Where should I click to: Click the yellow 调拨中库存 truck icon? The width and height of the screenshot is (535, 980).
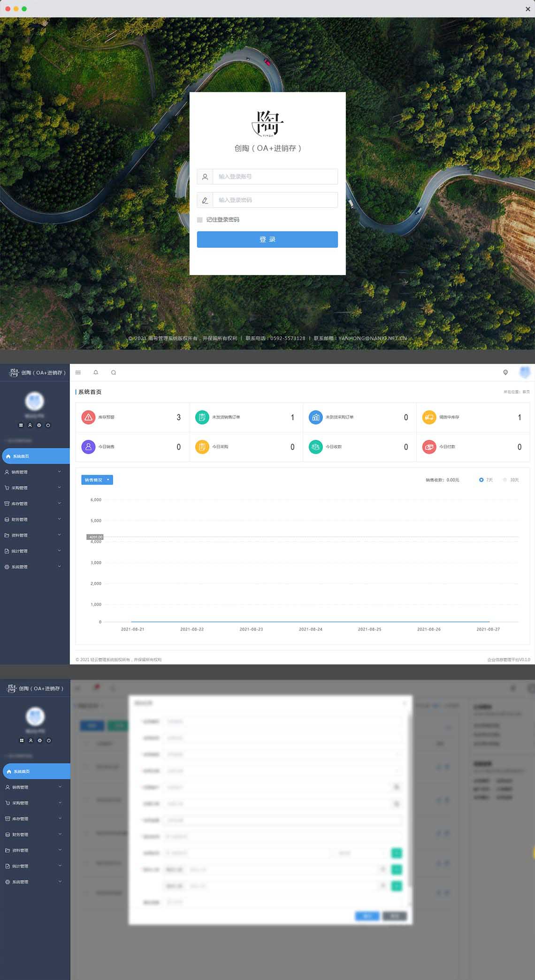(x=429, y=417)
